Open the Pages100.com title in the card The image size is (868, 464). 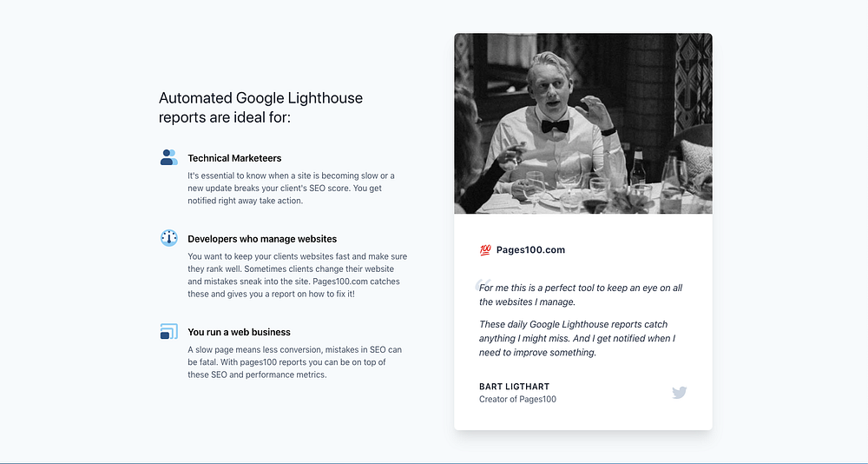coord(530,250)
